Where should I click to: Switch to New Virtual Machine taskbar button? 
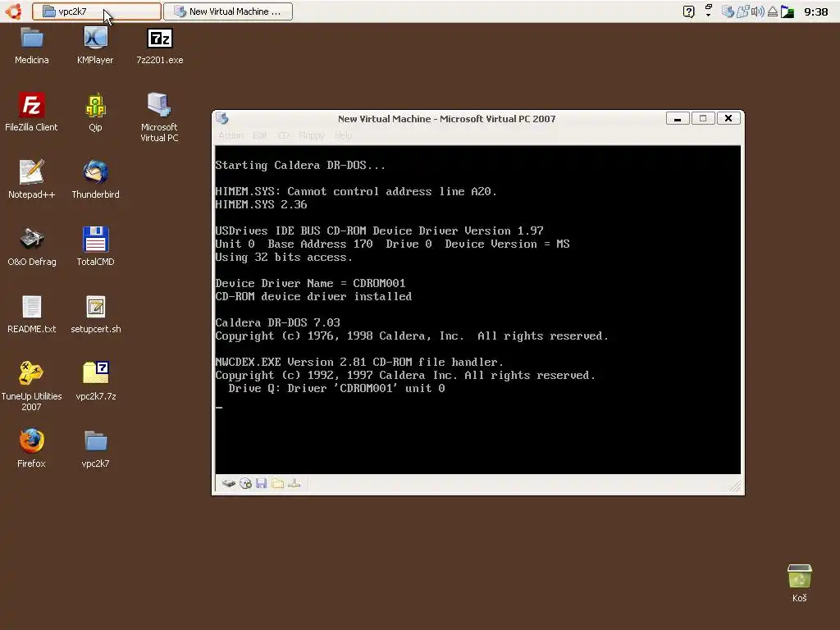(228, 11)
